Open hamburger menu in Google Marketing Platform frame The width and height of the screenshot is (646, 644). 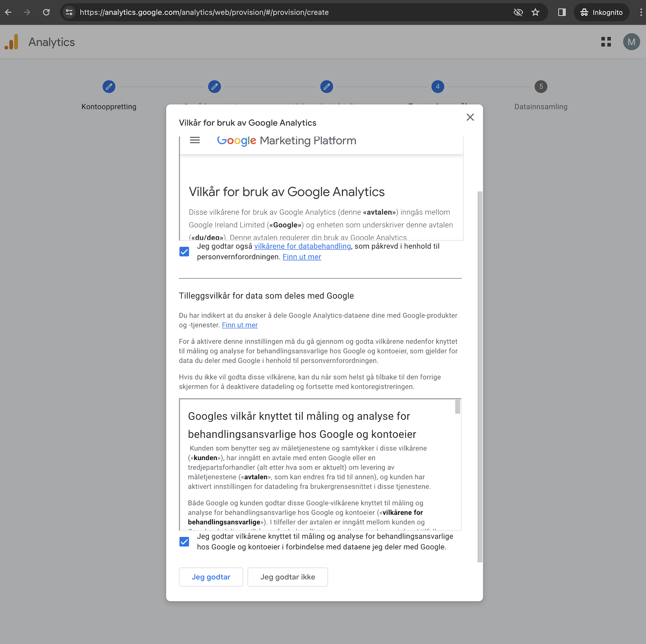click(195, 140)
